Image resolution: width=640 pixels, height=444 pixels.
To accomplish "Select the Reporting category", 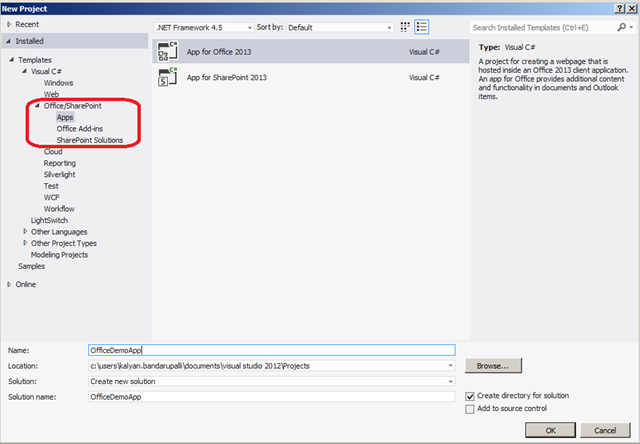I will pos(60,163).
